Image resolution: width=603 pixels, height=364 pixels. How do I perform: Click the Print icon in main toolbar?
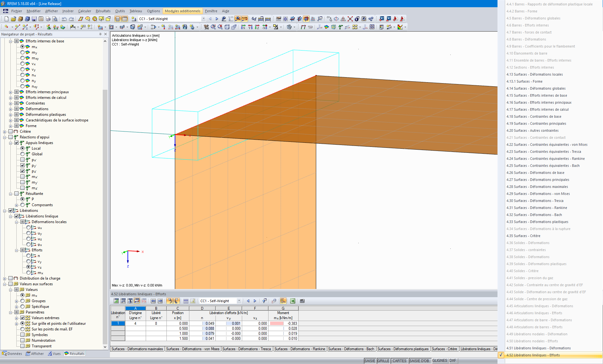pyautogui.click(x=48, y=19)
